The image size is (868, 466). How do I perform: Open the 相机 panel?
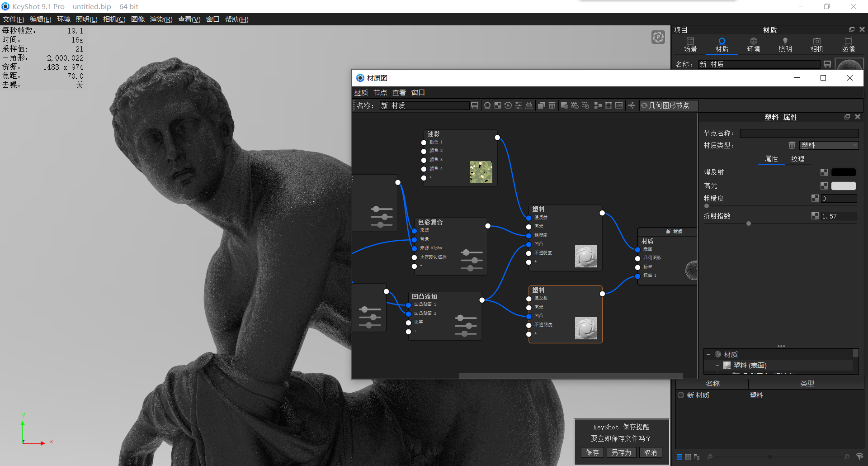[816, 45]
